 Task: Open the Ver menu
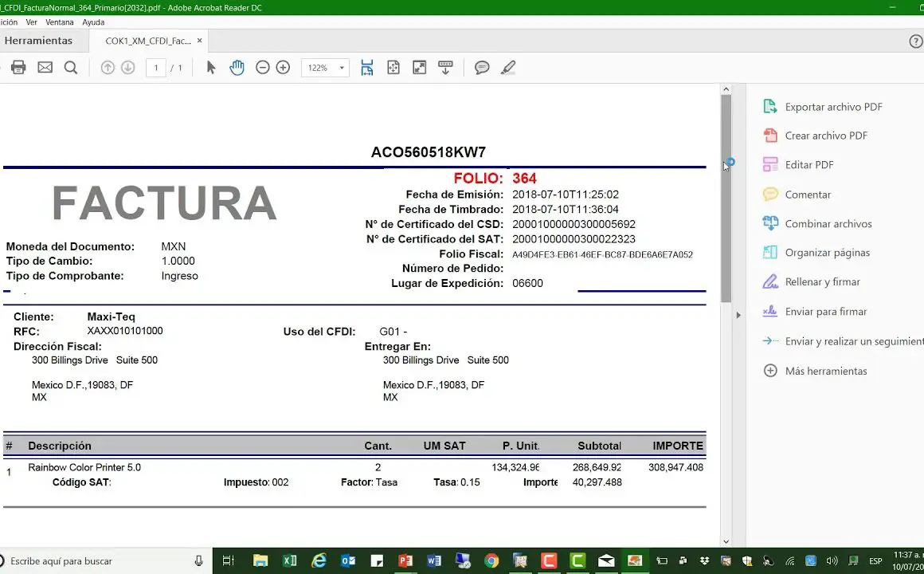point(31,22)
